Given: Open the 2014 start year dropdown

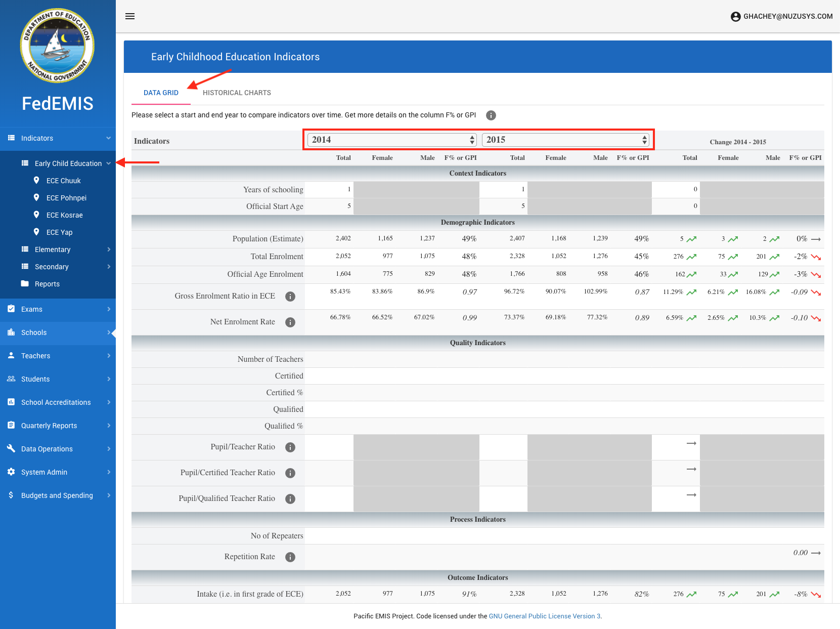Looking at the screenshot, I should tap(392, 140).
